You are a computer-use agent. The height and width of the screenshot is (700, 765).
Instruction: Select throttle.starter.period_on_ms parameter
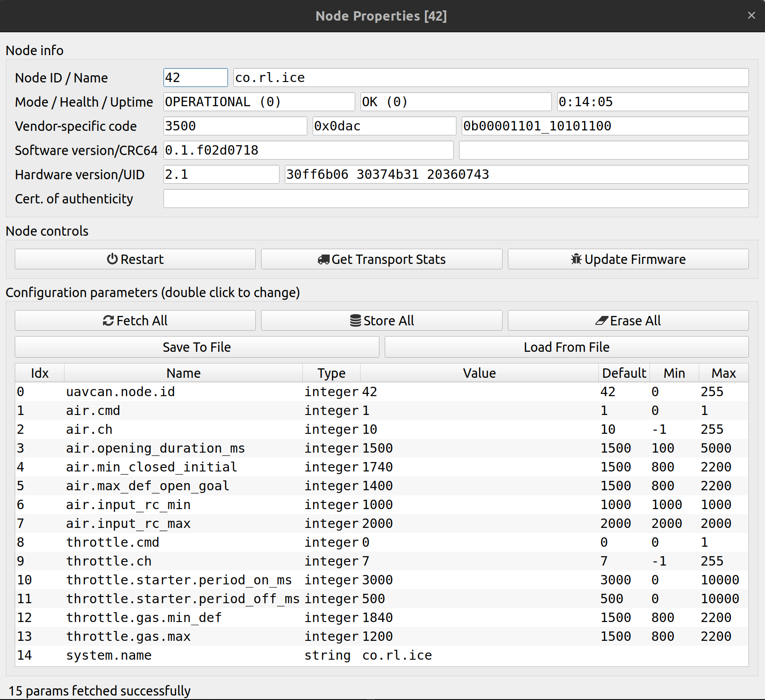pos(179,580)
